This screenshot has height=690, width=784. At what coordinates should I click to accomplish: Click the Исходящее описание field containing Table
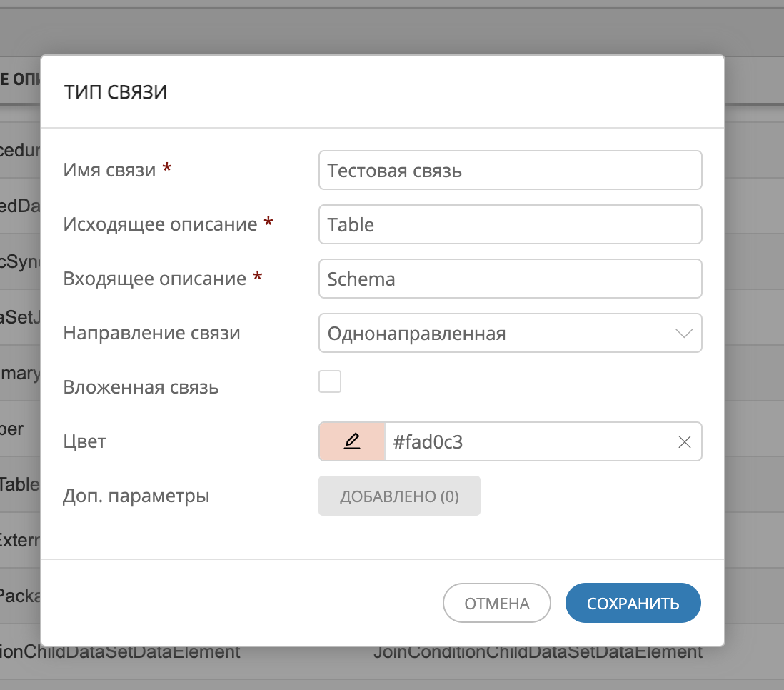[x=511, y=224]
